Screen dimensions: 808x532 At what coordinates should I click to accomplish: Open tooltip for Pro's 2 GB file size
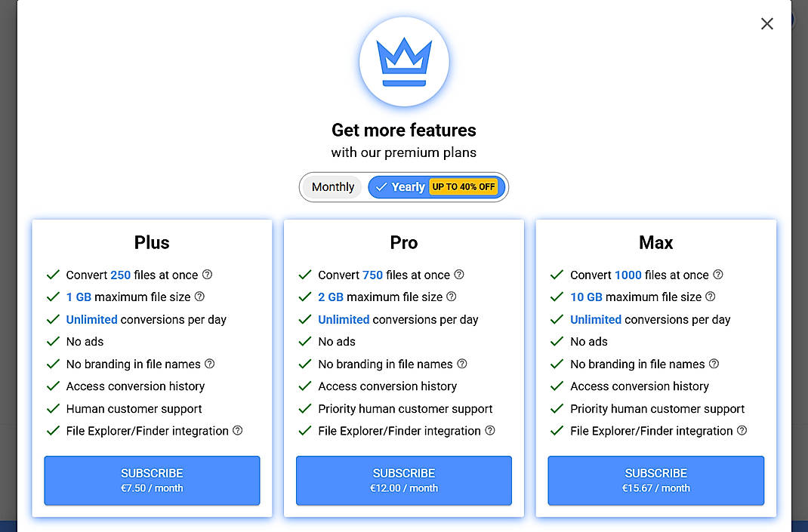pos(452,297)
